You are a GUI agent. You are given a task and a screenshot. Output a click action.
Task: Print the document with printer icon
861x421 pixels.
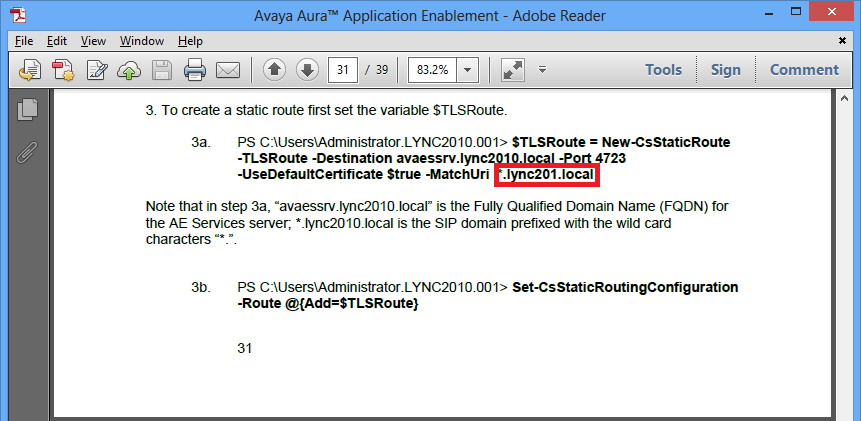tap(195, 70)
